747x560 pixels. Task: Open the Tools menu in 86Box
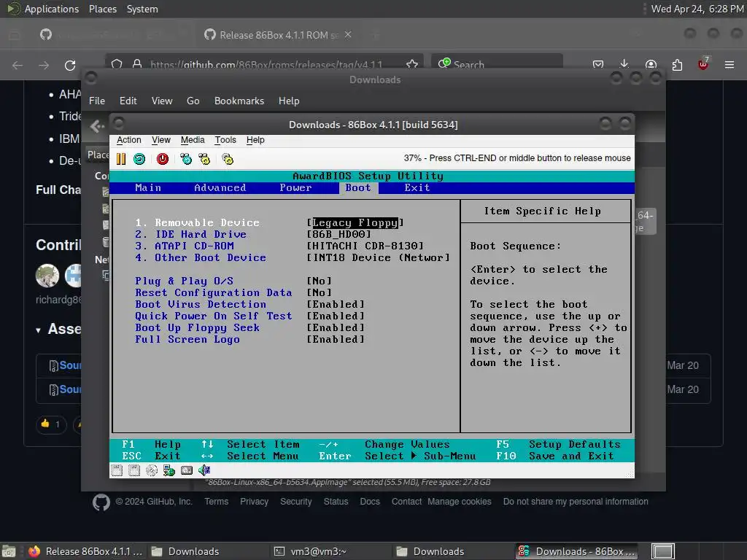225,140
